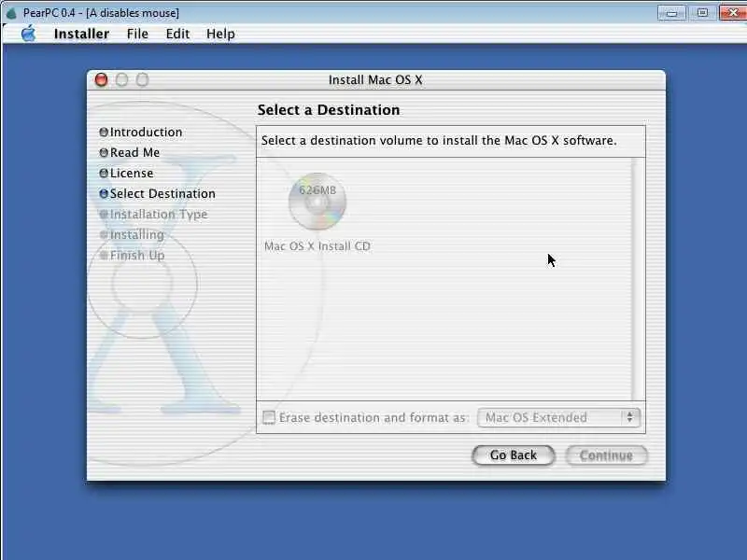Click the 'Introduction' step text
This screenshot has width=747, height=560.
(147, 132)
